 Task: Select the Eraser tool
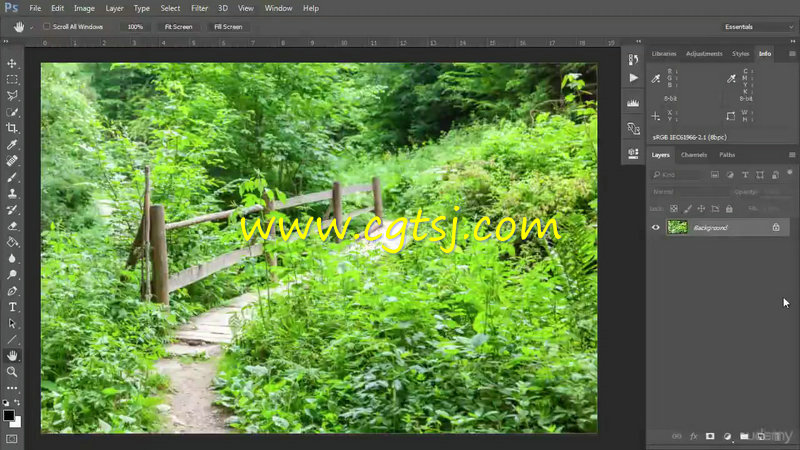click(x=12, y=226)
